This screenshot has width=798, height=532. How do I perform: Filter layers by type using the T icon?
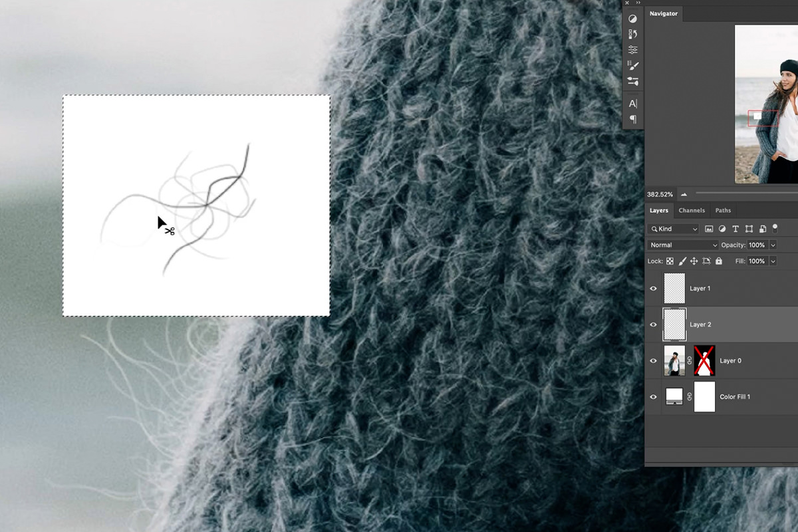[735, 229]
